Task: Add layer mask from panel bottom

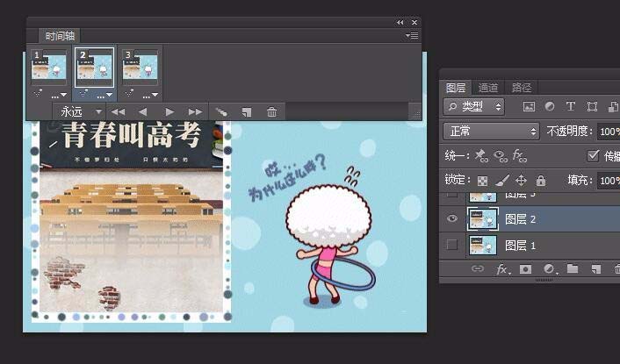Action: pyautogui.click(x=525, y=269)
